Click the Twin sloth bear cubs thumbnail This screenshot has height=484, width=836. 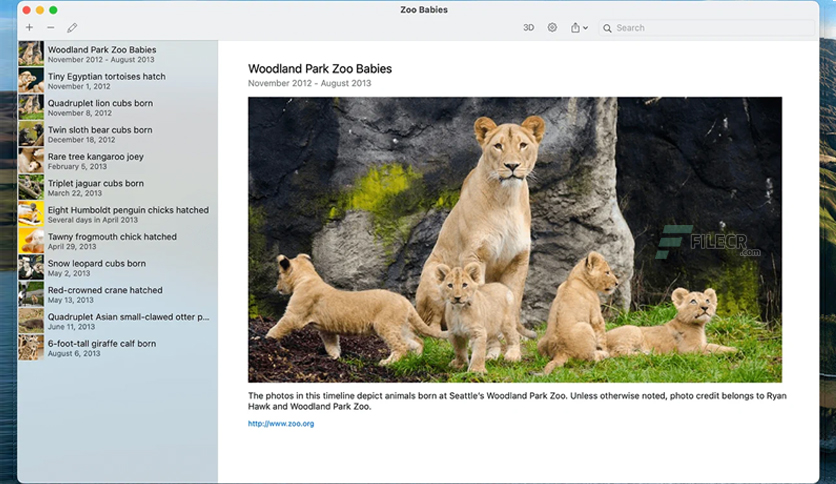pos(31,134)
